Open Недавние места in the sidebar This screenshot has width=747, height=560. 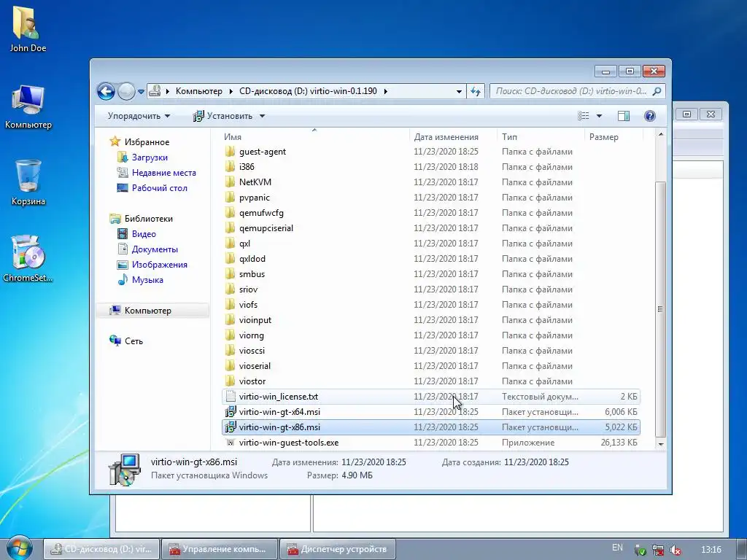[164, 172]
